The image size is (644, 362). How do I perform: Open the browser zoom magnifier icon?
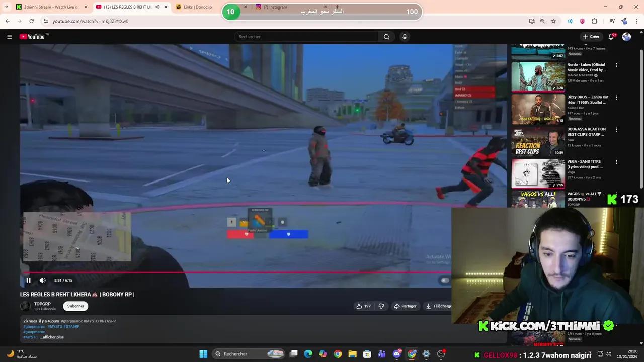click(542, 21)
